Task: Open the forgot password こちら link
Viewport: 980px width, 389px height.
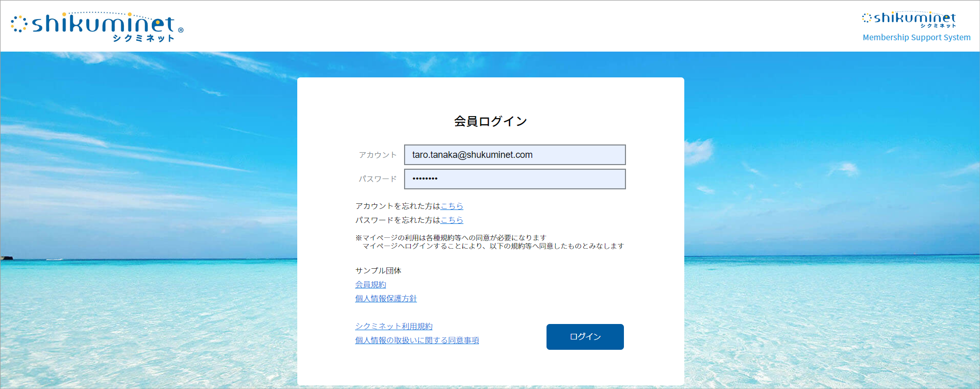Action: 452,220
